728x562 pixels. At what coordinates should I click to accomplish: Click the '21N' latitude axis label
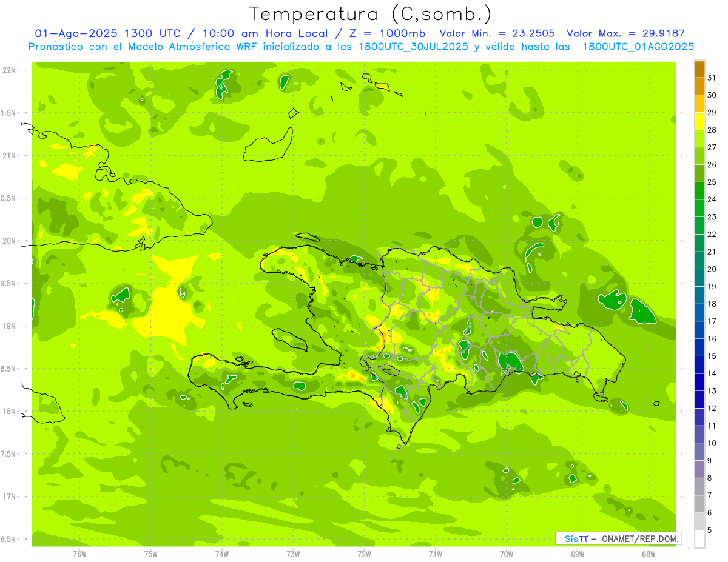[x=9, y=155]
